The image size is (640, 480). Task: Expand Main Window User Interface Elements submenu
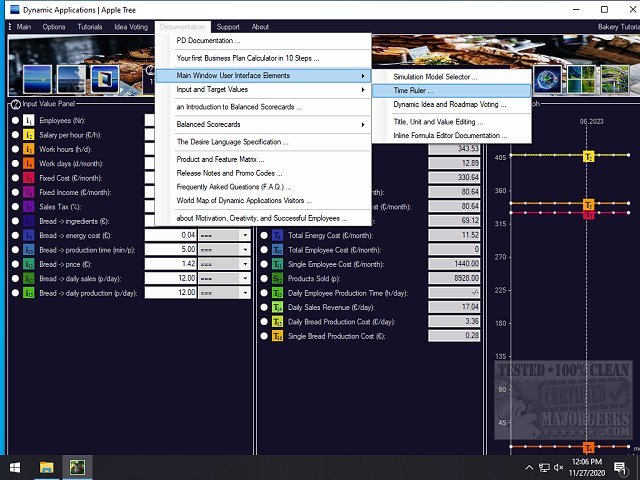264,76
